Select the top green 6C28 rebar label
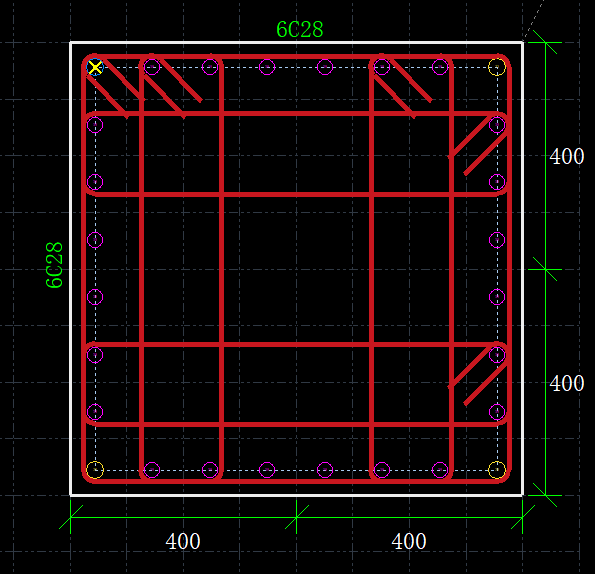595x574 pixels. [299, 29]
